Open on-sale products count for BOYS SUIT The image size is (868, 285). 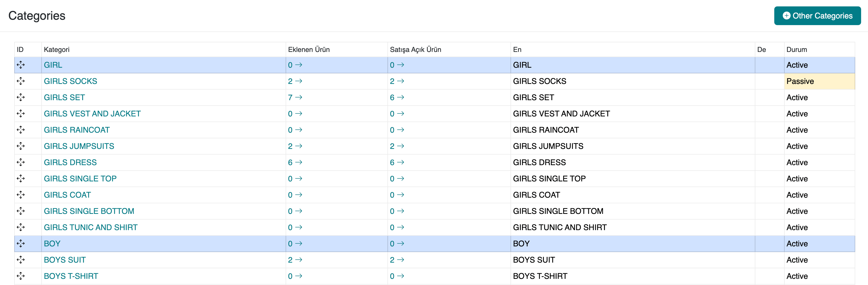pyautogui.click(x=397, y=260)
